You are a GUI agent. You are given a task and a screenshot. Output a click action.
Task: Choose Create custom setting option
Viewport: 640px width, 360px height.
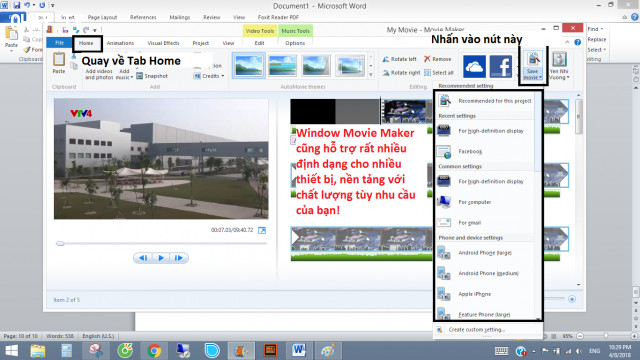coord(477,329)
